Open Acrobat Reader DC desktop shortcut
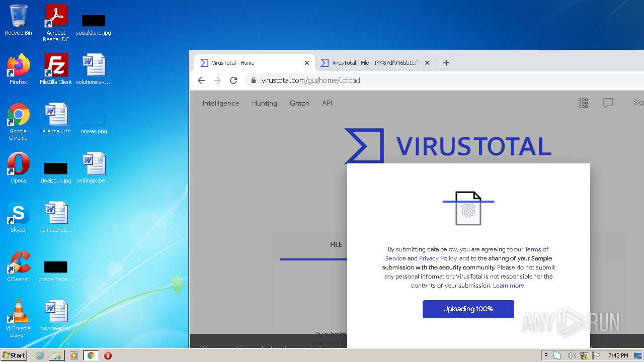 (56, 23)
